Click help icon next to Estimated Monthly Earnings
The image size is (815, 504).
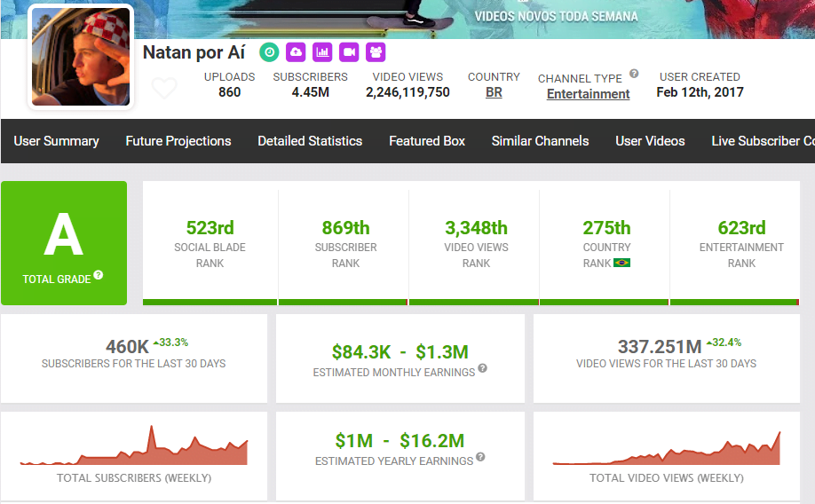[x=482, y=368]
